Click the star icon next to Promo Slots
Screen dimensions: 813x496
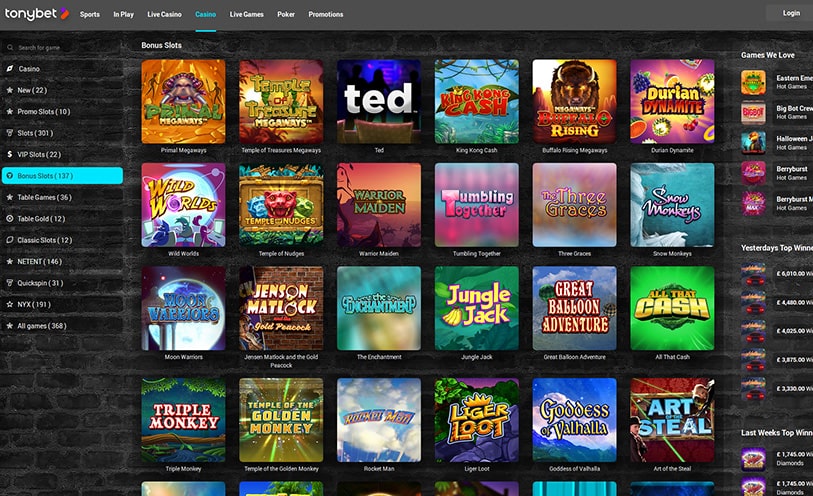9,111
